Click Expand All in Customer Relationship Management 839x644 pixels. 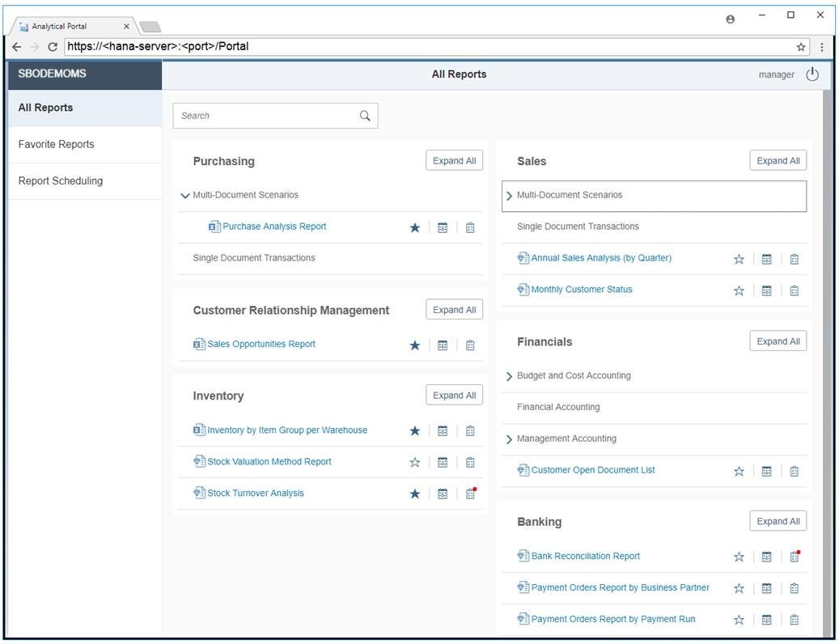(x=454, y=310)
